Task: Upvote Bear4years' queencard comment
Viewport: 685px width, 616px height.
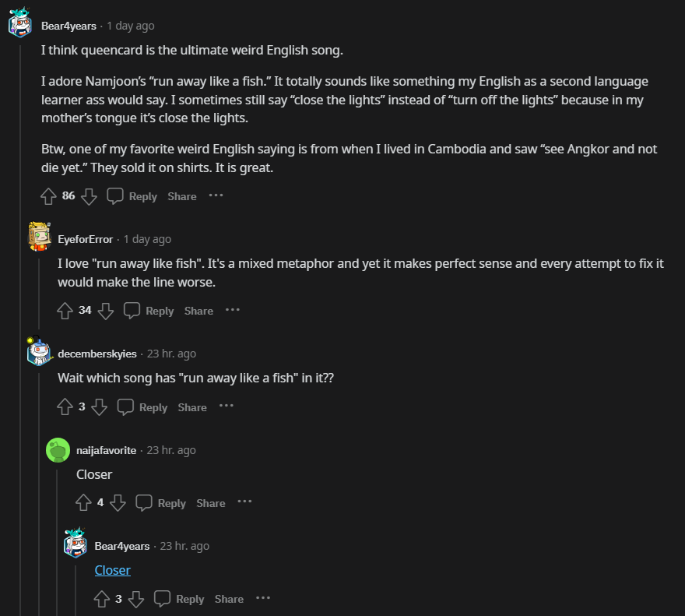Action: click(x=49, y=196)
